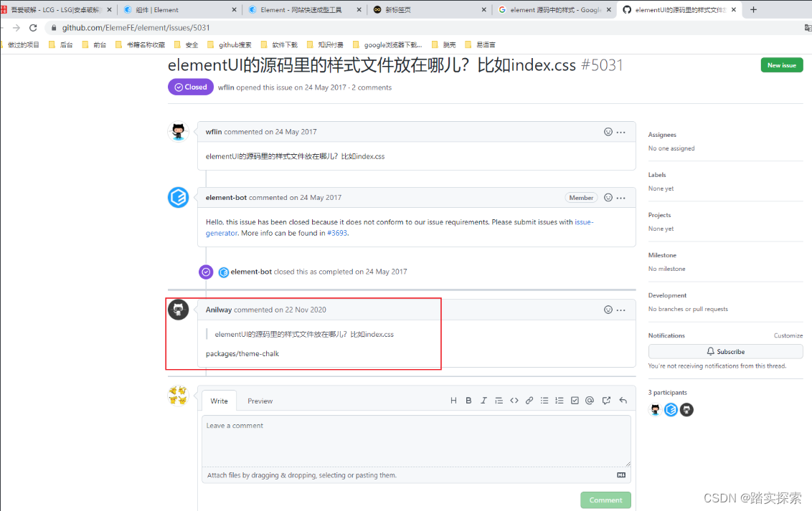Viewport: 812px width, 511px height.
Task: Open Anilway's avatar profile
Action: tap(178, 310)
